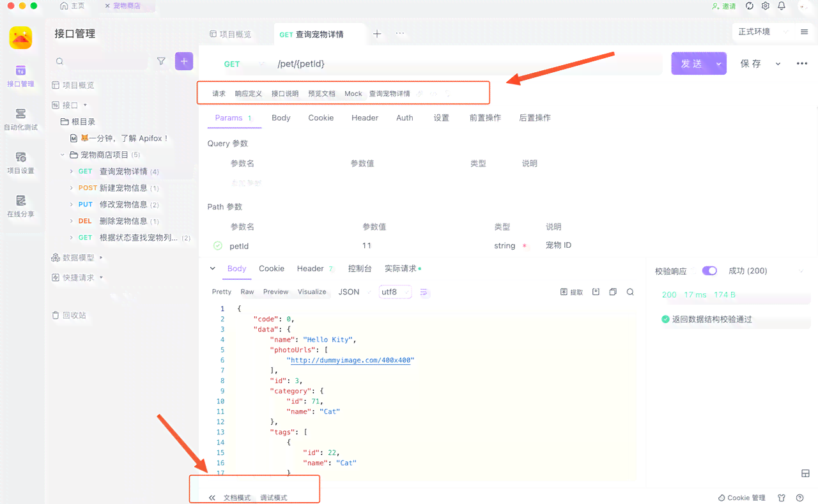Viewport: 818px width, 504px height.
Task: Switch to the request Header tab
Action: (365, 118)
